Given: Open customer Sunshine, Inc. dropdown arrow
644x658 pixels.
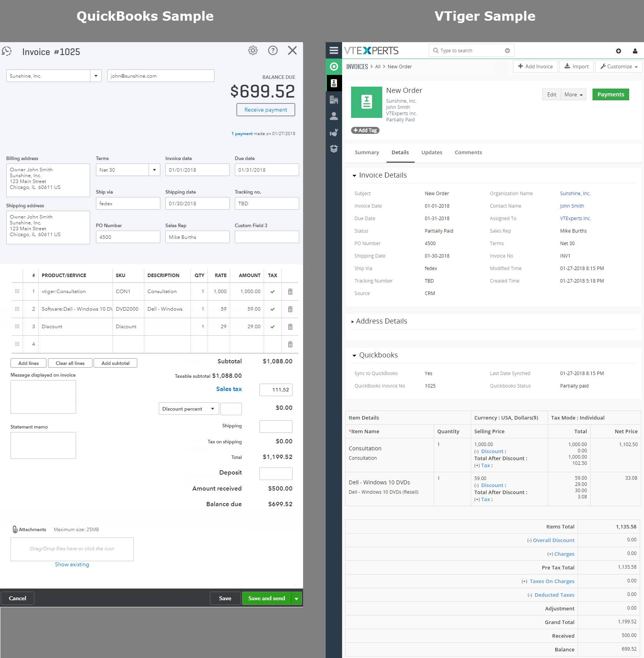Looking at the screenshot, I should [x=96, y=76].
